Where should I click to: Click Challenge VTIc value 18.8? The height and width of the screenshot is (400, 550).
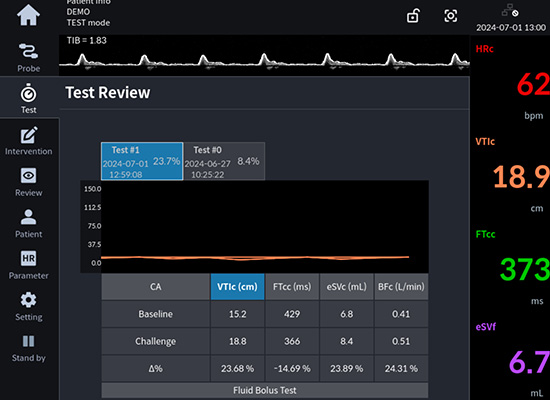[237, 341]
